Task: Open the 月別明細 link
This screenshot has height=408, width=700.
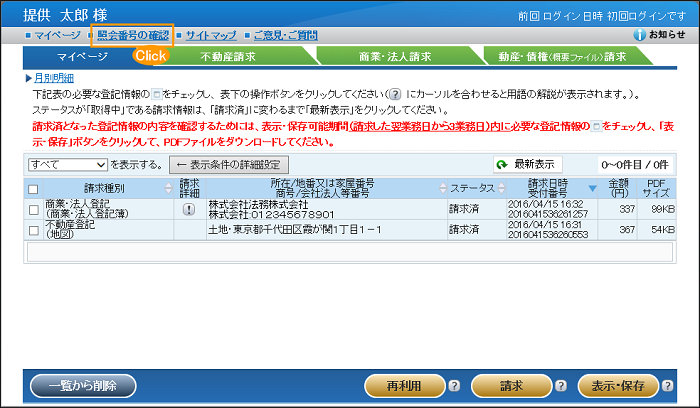Action: point(54,78)
